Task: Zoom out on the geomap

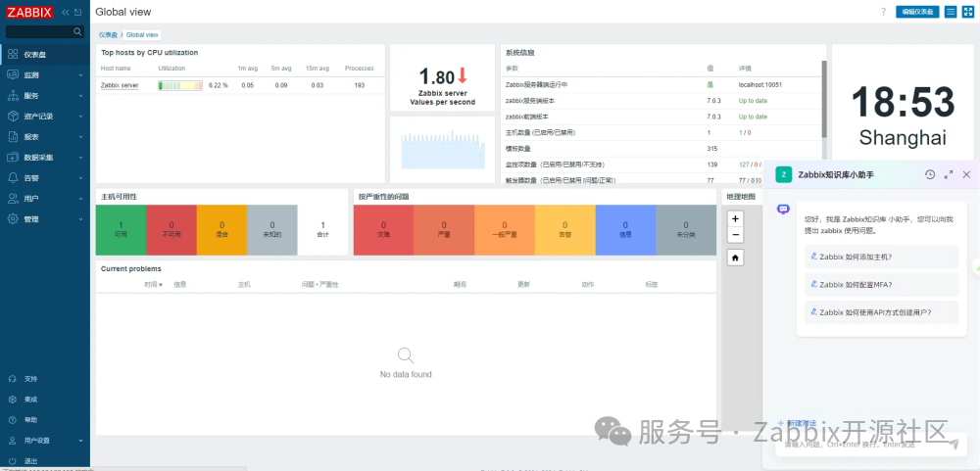Action: point(736,235)
